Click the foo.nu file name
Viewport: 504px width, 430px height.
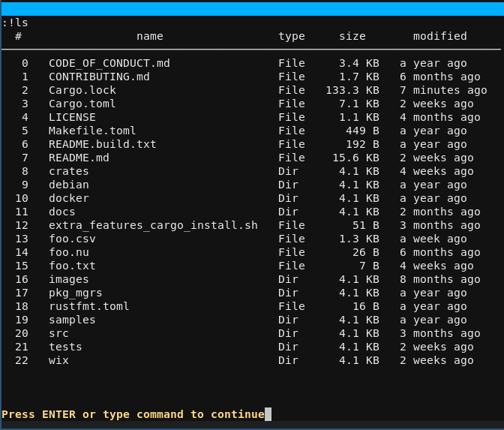click(69, 252)
